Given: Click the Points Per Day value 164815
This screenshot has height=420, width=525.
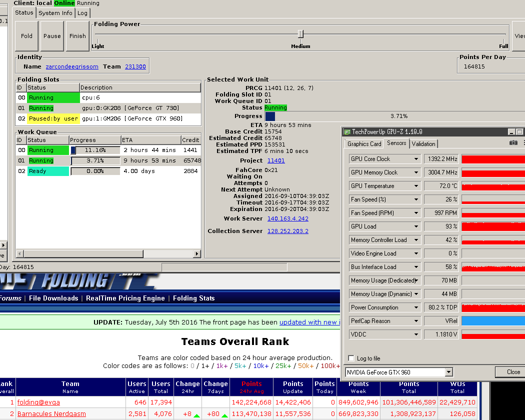Looking at the screenshot, I should 474,66.
